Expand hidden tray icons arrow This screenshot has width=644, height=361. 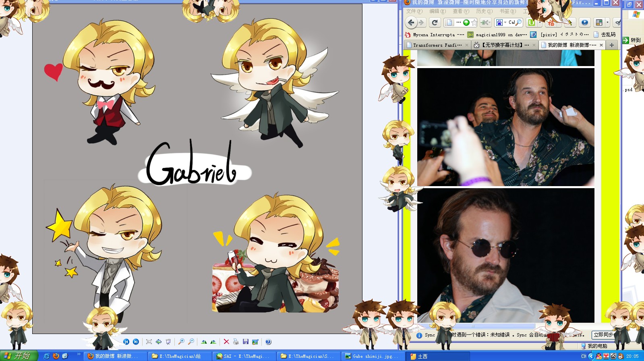pos(591,356)
